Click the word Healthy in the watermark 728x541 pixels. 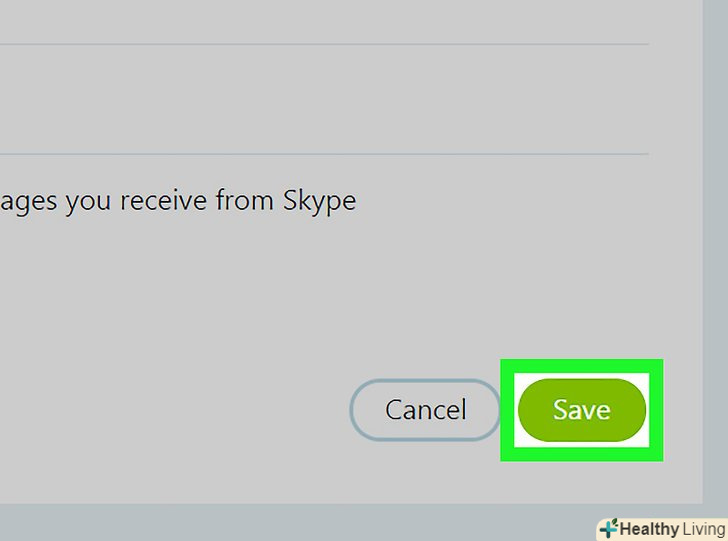pyautogui.click(x=650, y=529)
